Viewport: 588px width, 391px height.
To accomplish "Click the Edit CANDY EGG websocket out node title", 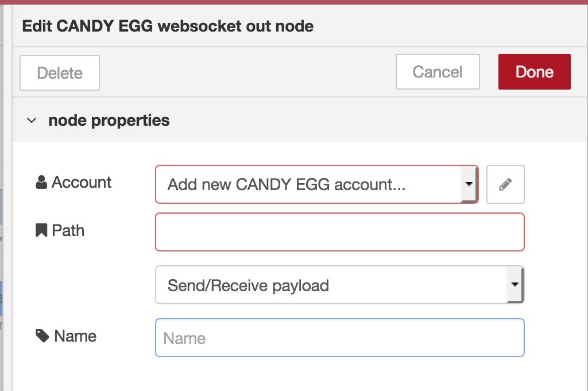I will click(x=168, y=26).
